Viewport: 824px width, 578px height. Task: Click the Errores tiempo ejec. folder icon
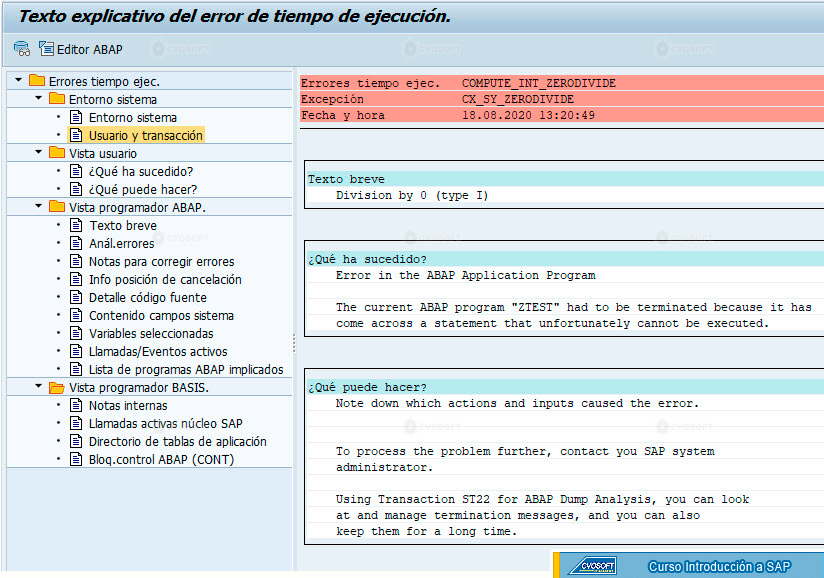(37, 80)
